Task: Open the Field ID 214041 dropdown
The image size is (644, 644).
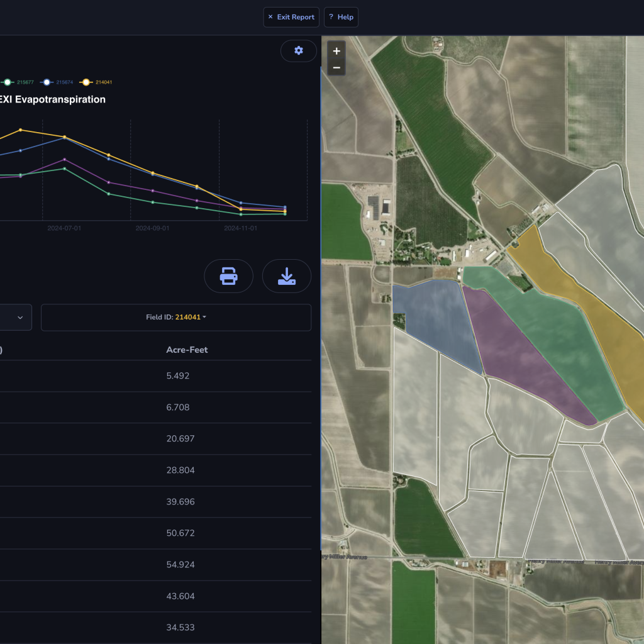Action: coord(176,318)
